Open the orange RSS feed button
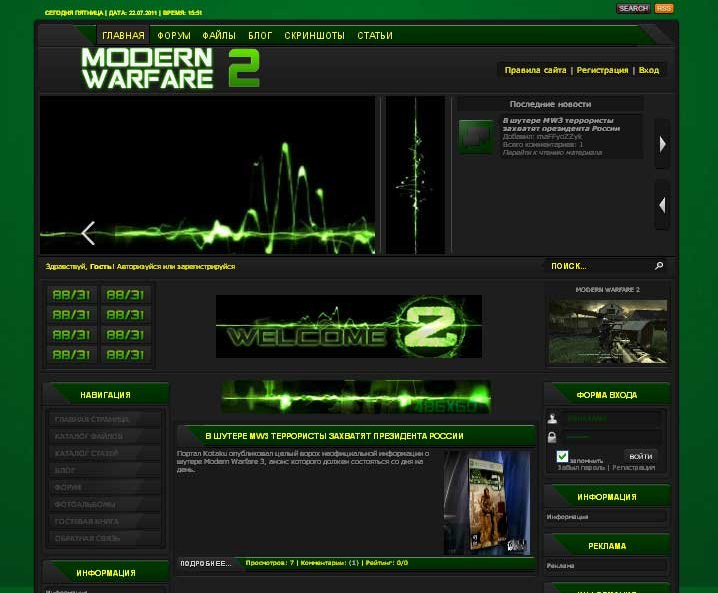The image size is (718, 593). pyautogui.click(x=664, y=8)
